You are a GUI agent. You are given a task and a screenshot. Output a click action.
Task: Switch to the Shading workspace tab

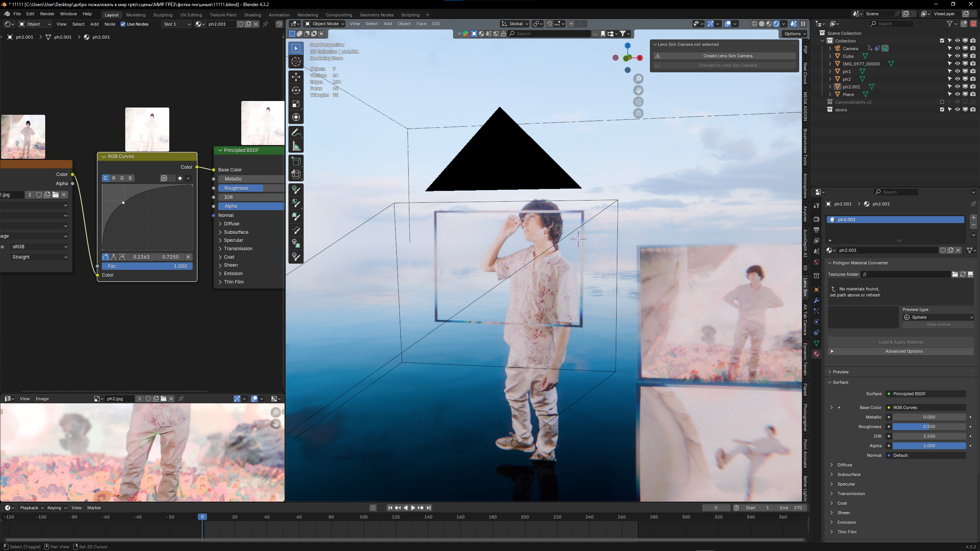(x=252, y=15)
